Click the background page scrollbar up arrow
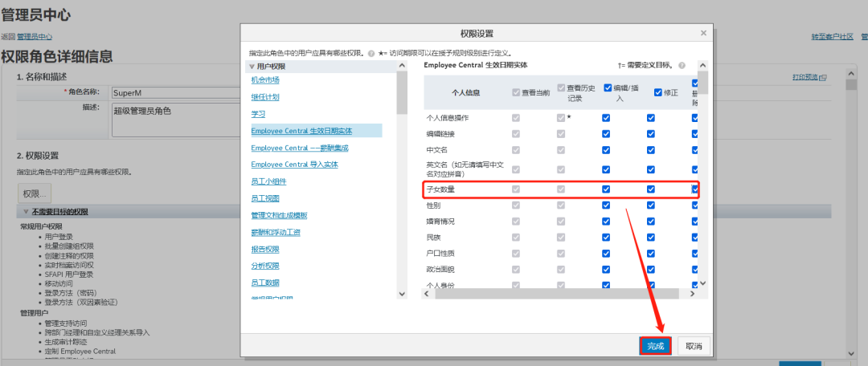Image resolution: width=868 pixels, height=366 pixels. 851,74
